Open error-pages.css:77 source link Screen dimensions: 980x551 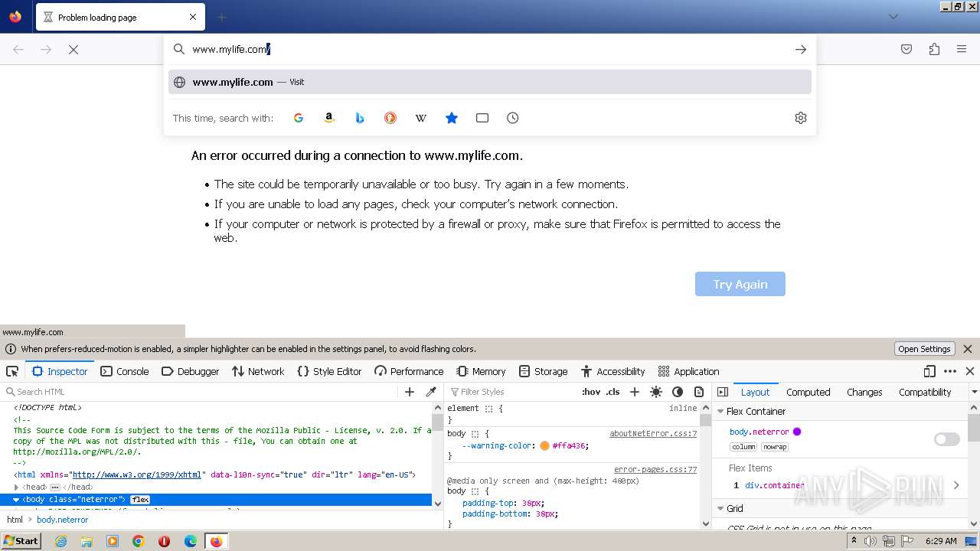click(655, 470)
